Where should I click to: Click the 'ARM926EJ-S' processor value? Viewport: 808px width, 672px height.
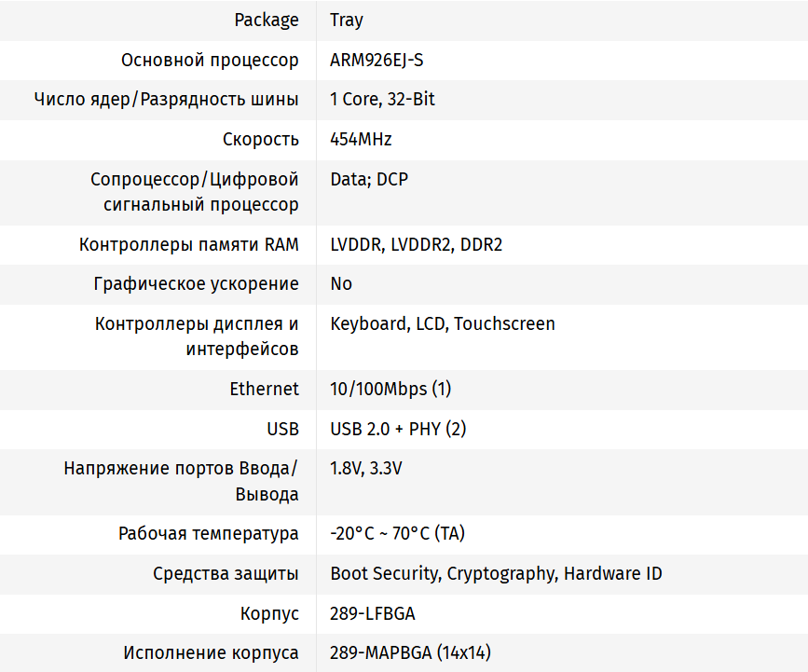(377, 60)
